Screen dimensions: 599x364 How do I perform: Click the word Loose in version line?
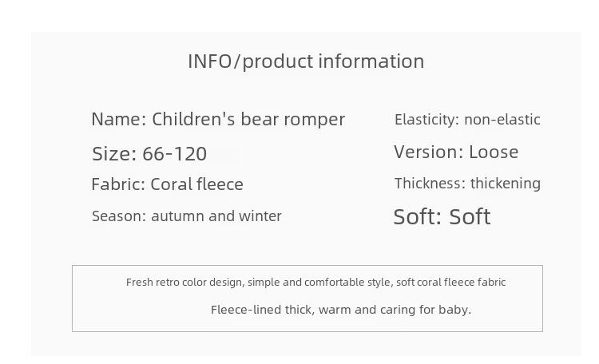494,152
